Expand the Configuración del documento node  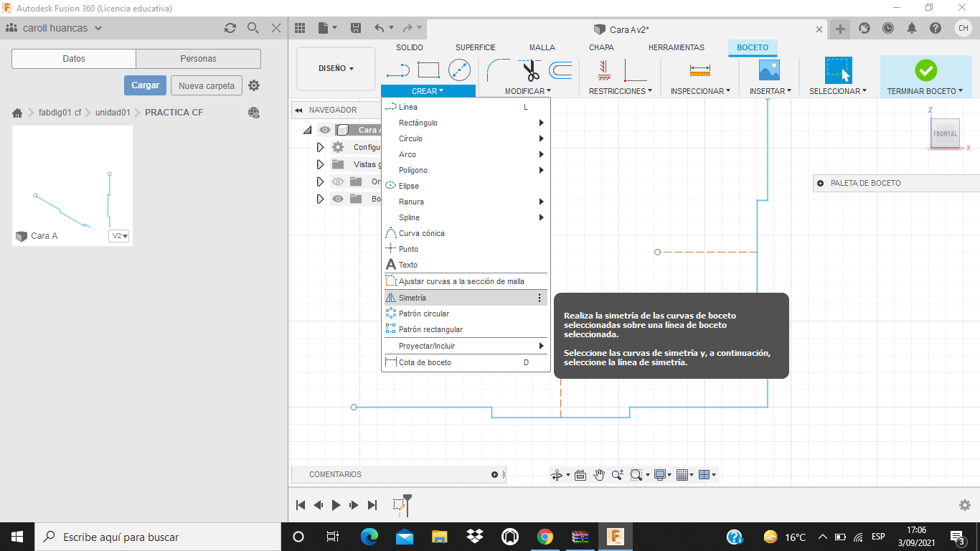[x=321, y=147]
